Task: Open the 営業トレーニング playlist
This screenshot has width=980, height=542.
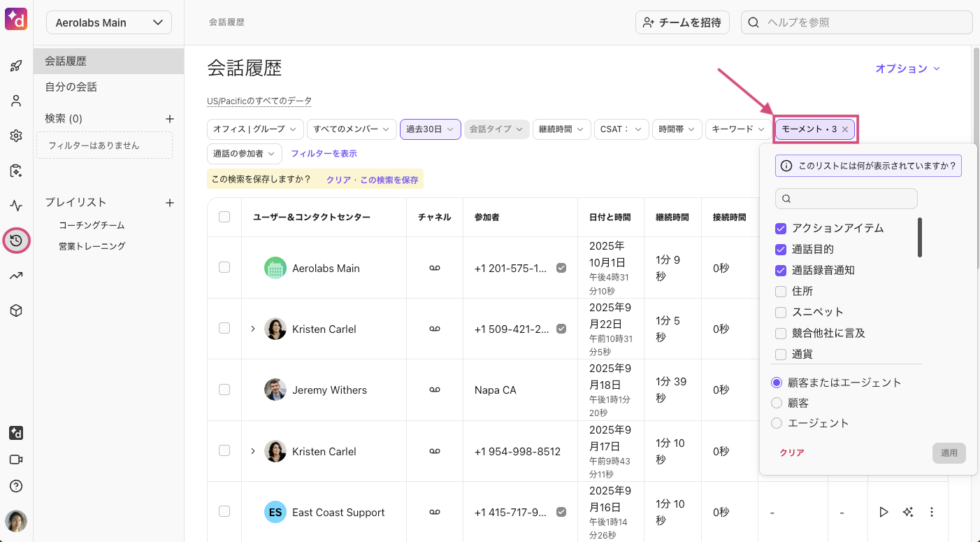Action: [92, 246]
